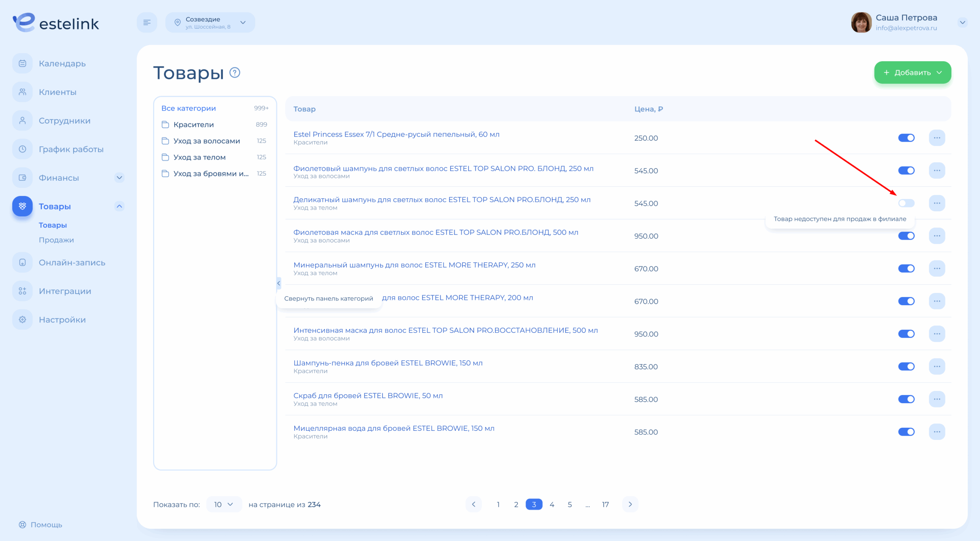This screenshot has width=980, height=541.
Task: Open product Estel Princess Essex 7/1
Action: pos(396,134)
